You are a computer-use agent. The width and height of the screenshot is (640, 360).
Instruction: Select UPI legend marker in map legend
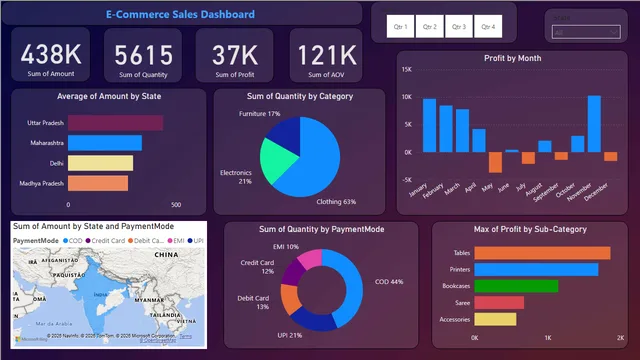190,241
